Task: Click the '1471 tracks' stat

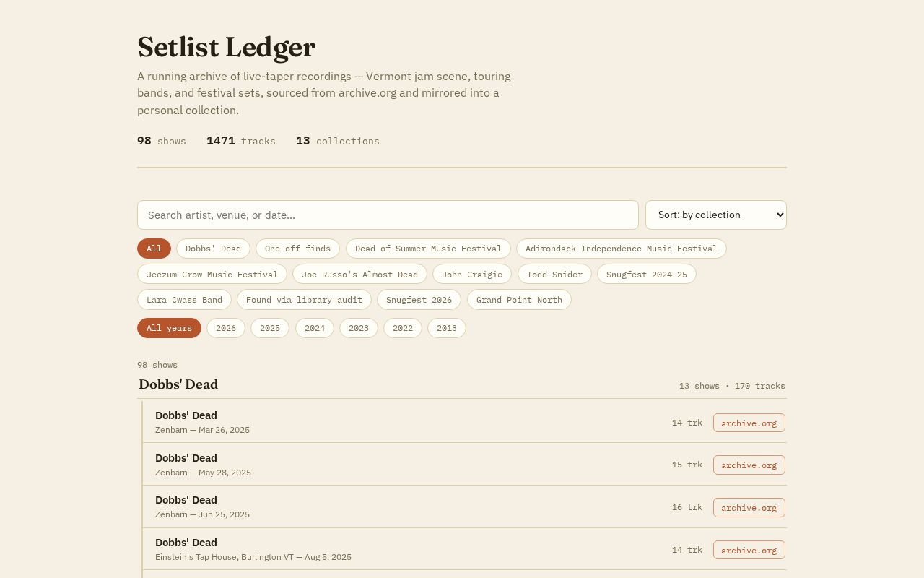Action: [241, 141]
